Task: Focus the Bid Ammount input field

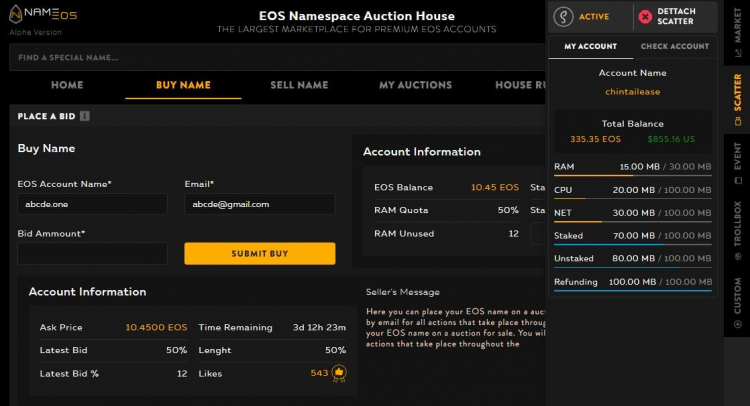Action: [x=92, y=253]
